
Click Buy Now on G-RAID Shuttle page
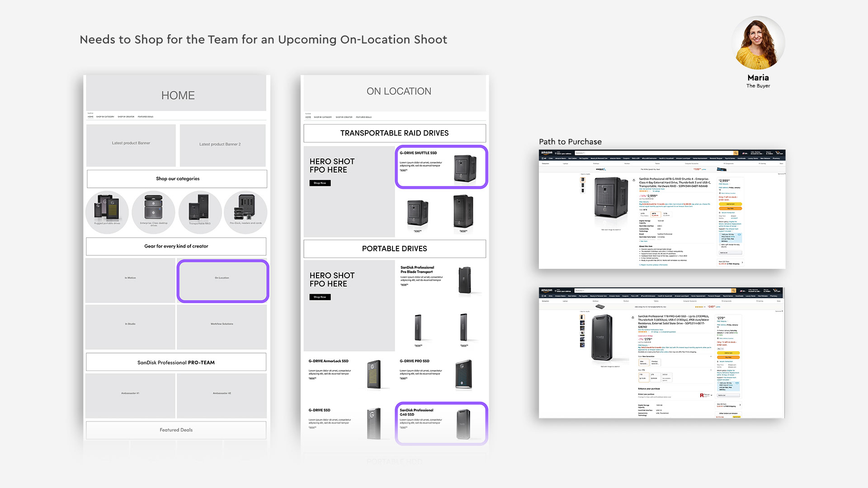731,208
